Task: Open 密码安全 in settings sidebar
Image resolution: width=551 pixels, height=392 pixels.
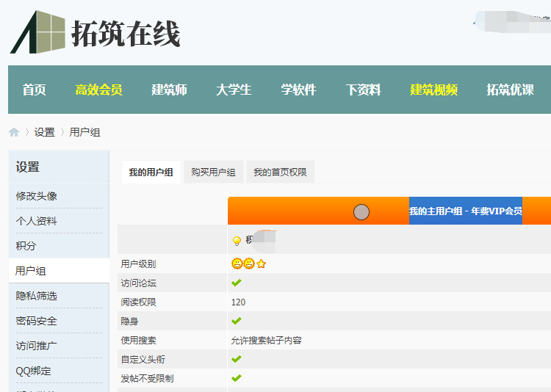Action: click(x=37, y=321)
